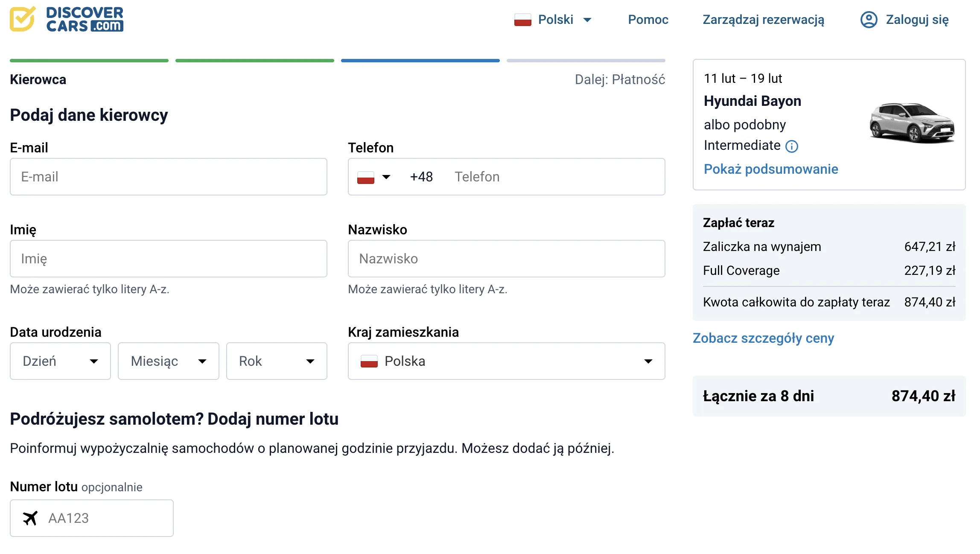Open the Rok year dropdown
This screenshot has height=554, width=980.
[276, 361]
